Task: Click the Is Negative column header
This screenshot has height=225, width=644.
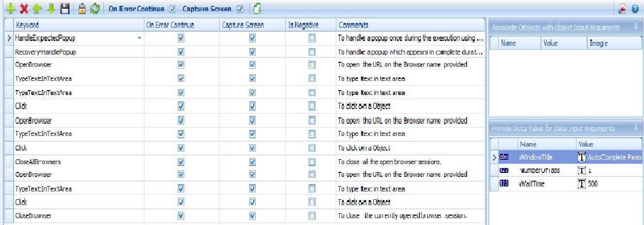Action: click(x=310, y=25)
